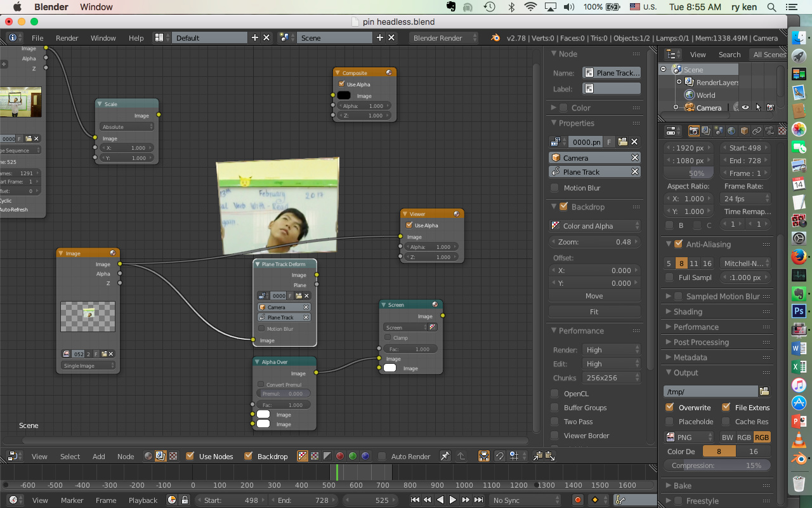Open the World properties tab globe icon

tap(731, 131)
